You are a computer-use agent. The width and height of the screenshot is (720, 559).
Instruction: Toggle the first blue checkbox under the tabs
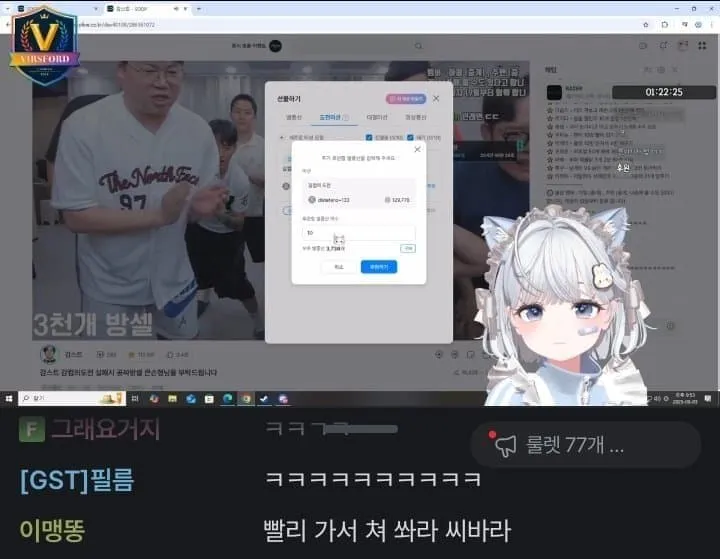(x=369, y=137)
